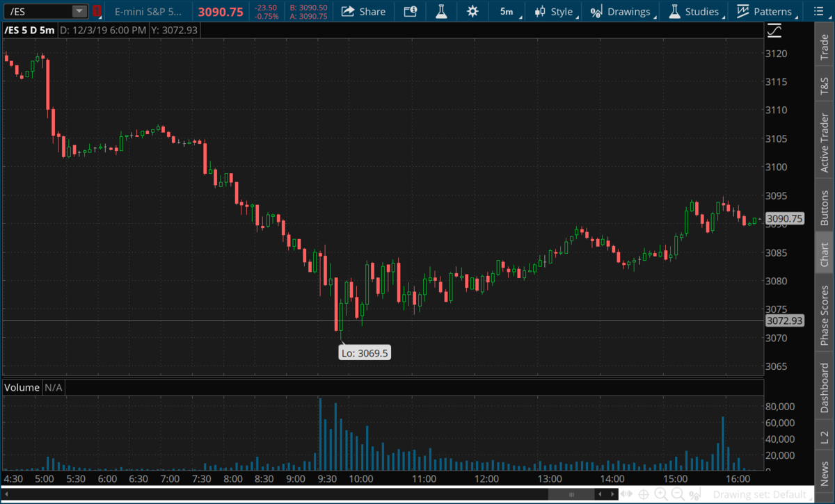Click the E-mini S&P 5... description
The width and height of the screenshot is (835, 504).
tap(147, 12)
